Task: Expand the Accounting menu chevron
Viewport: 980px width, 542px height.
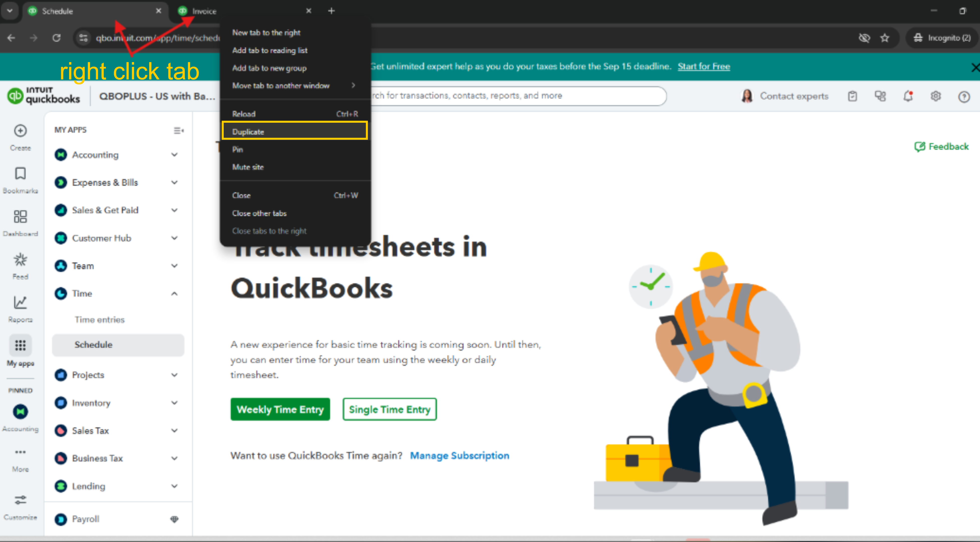Action: [174, 155]
